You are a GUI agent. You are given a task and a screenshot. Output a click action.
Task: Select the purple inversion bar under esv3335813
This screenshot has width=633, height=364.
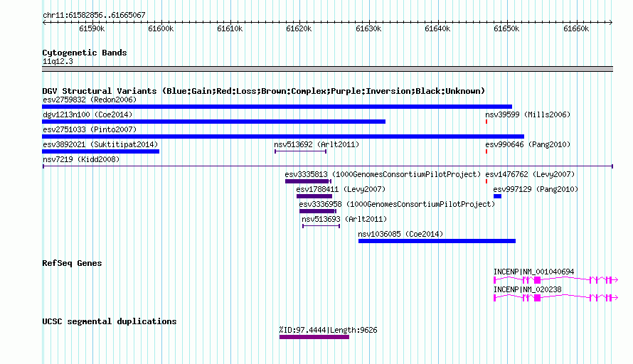coord(308,181)
